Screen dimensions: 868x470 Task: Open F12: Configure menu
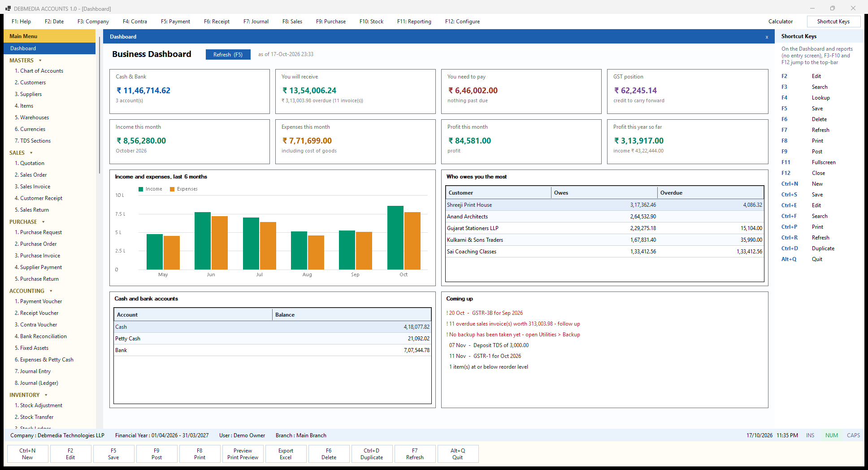click(x=462, y=22)
